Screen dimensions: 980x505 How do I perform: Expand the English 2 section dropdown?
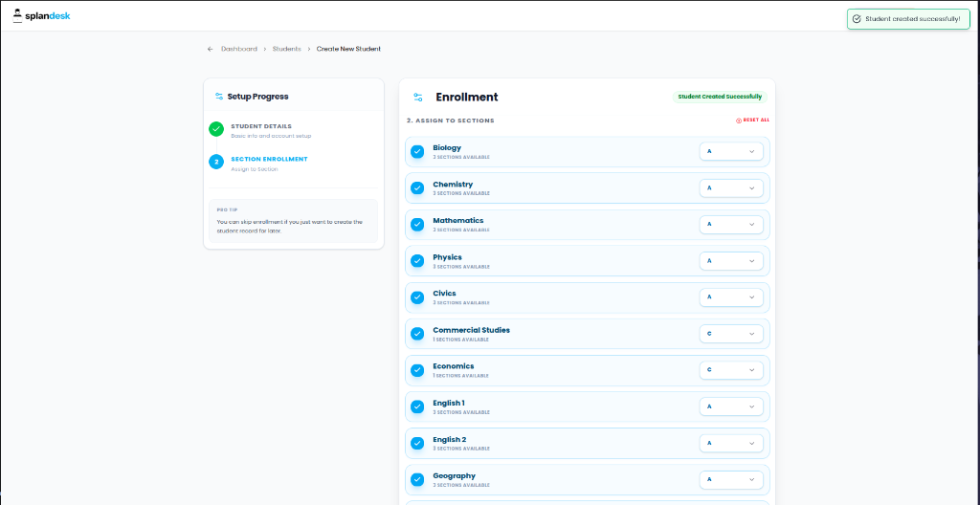pos(731,443)
